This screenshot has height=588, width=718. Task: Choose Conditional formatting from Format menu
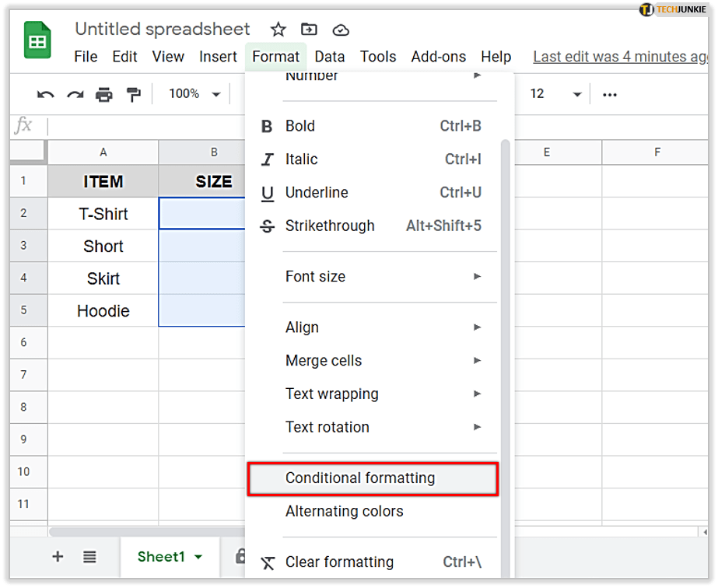[x=360, y=478]
